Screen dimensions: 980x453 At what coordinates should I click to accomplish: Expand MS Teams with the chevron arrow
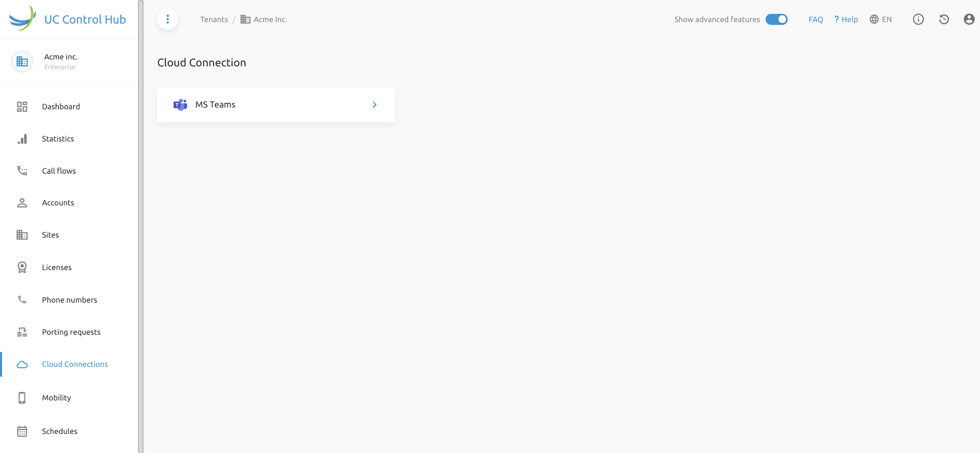(x=374, y=105)
